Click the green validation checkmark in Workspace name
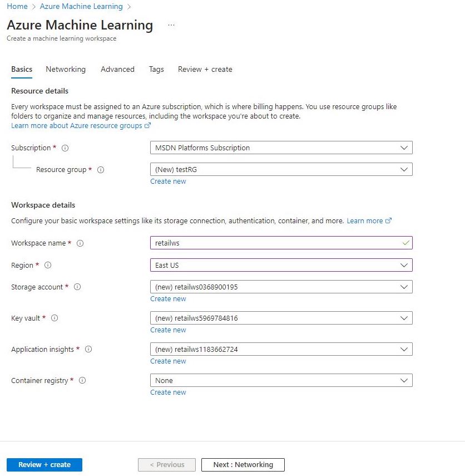 pos(404,243)
